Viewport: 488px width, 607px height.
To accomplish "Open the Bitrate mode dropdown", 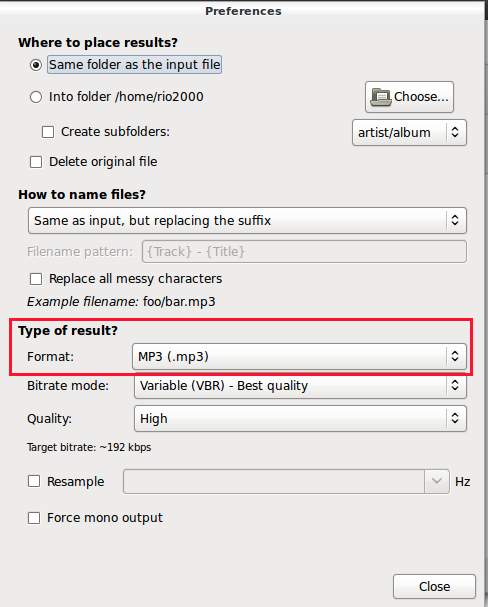I will pyautogui.click(x=300, y=386).
